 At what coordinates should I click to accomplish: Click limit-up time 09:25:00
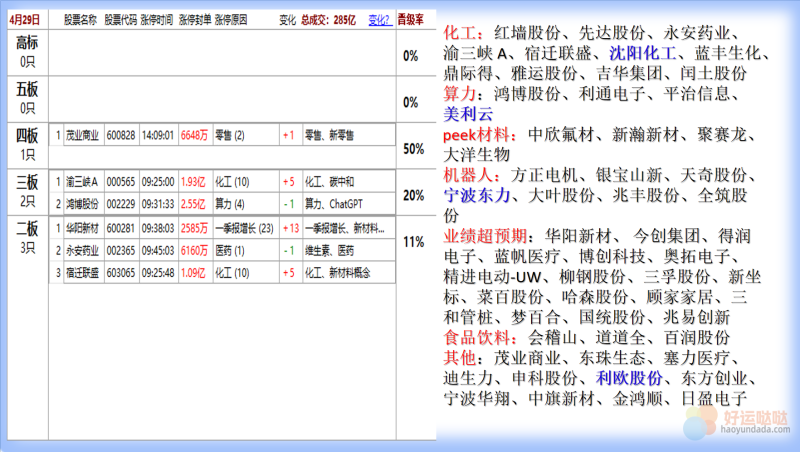pyautogui.click(x=158, y=182)
